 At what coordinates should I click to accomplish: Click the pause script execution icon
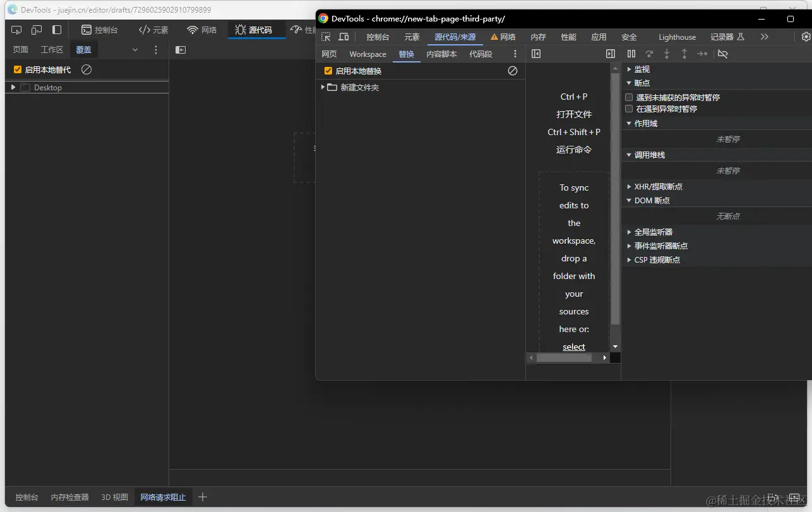point(631,54)
